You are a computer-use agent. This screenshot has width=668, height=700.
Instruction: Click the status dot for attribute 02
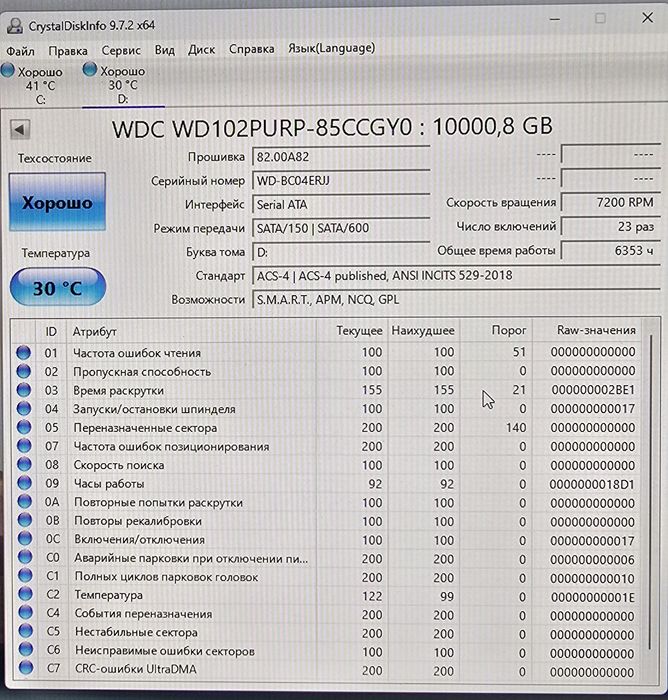pos(23,371)
